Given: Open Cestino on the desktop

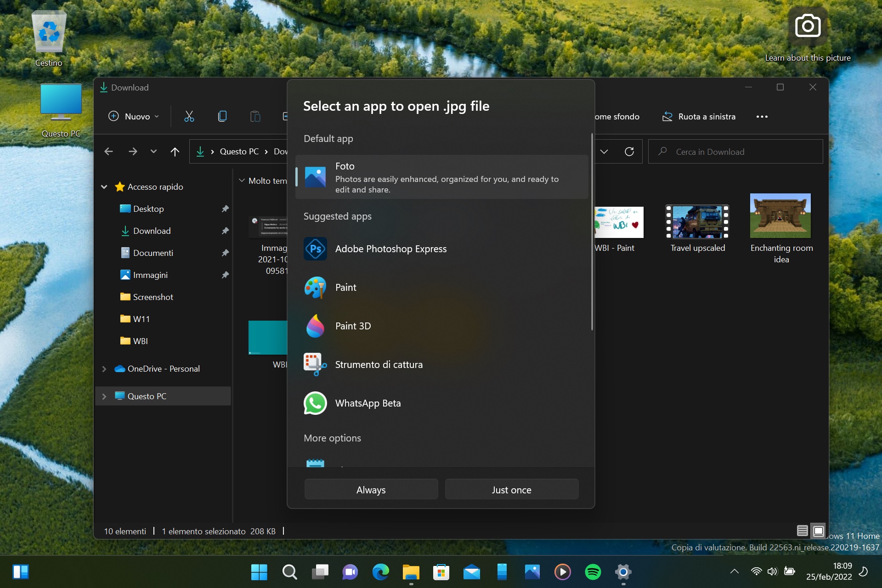Looking at the screenshot, I should [x=49, y=39].
